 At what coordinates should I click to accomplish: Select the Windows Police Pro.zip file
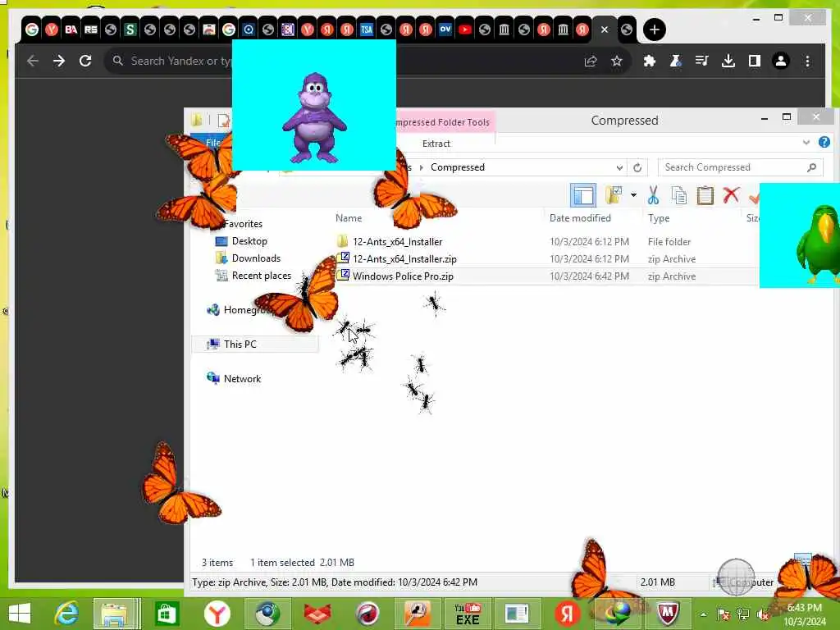pyautogui.click(x=403, y=276)
